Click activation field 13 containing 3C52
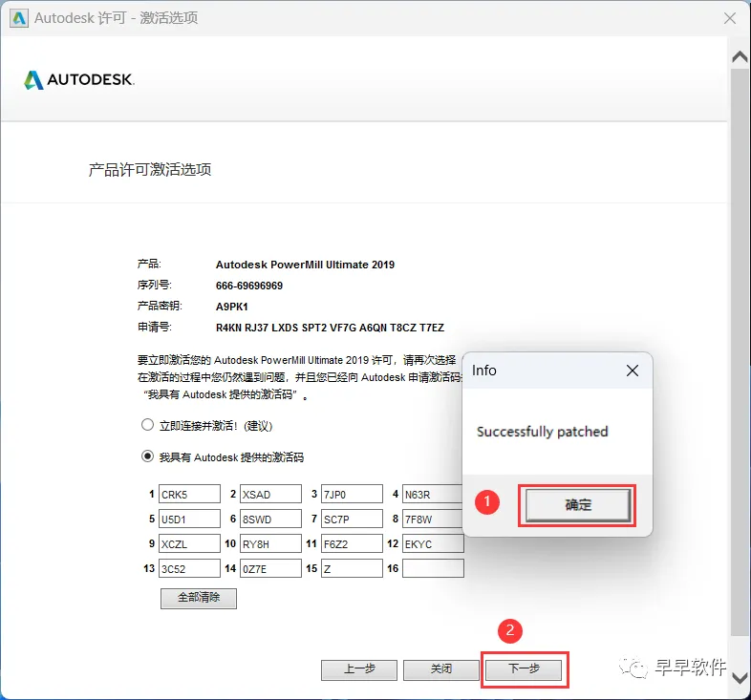This screenshot has height=700, width=751. 190,569
